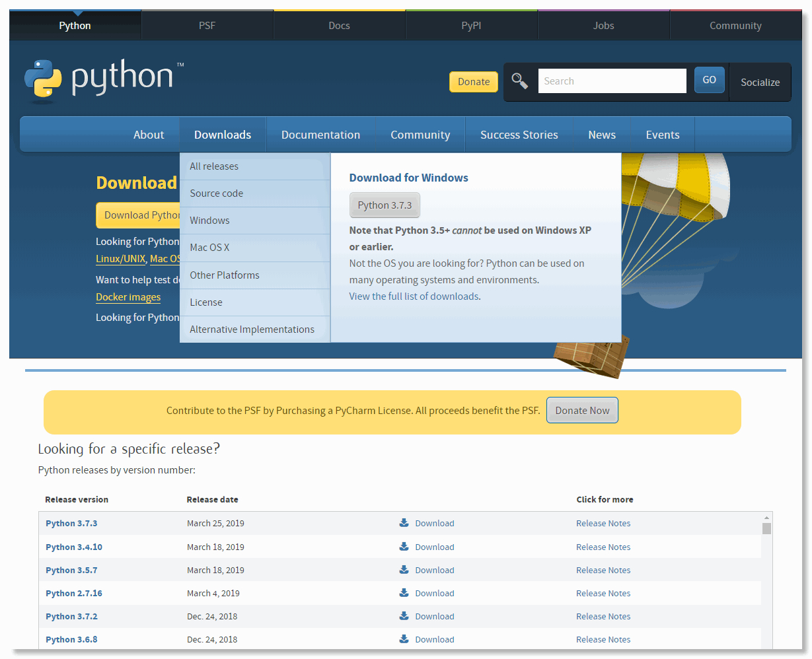Click the GO search button
This screenshot has width=812, height=659.
point(710,80)
